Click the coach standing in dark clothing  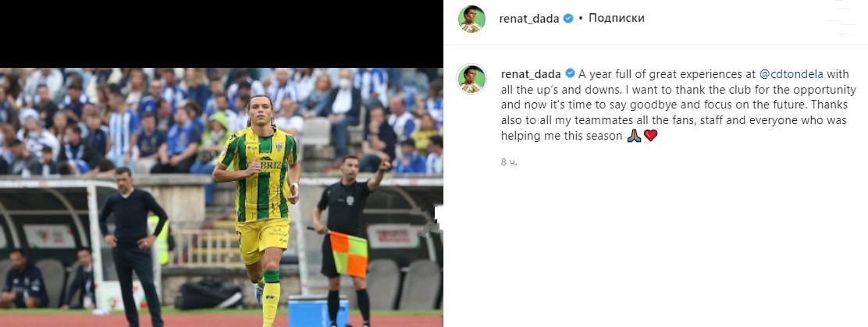(x=133, y=247)
